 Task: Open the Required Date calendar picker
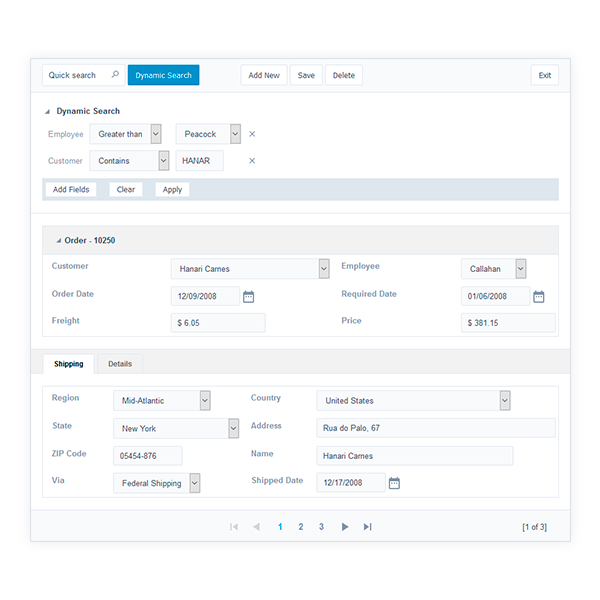point(538,296)
